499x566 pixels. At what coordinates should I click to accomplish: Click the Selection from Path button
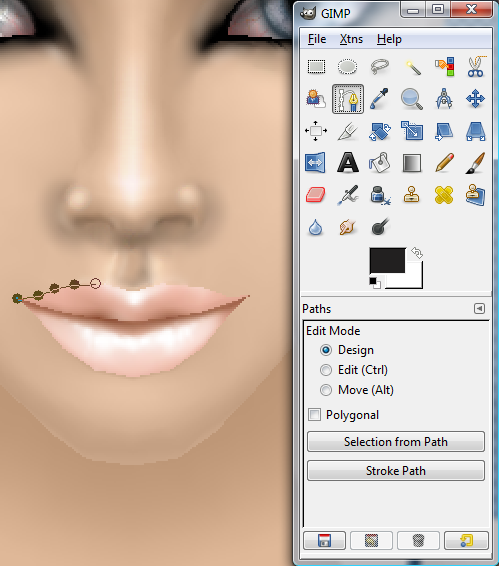pyautogui.click(x=396, y=441)
